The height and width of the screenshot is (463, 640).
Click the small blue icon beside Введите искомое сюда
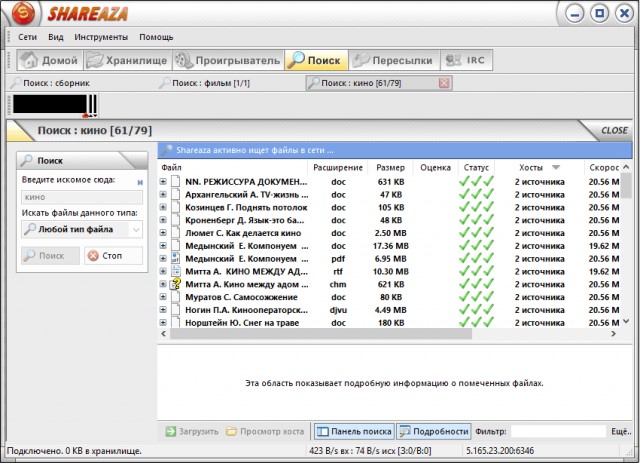point(140,183)
